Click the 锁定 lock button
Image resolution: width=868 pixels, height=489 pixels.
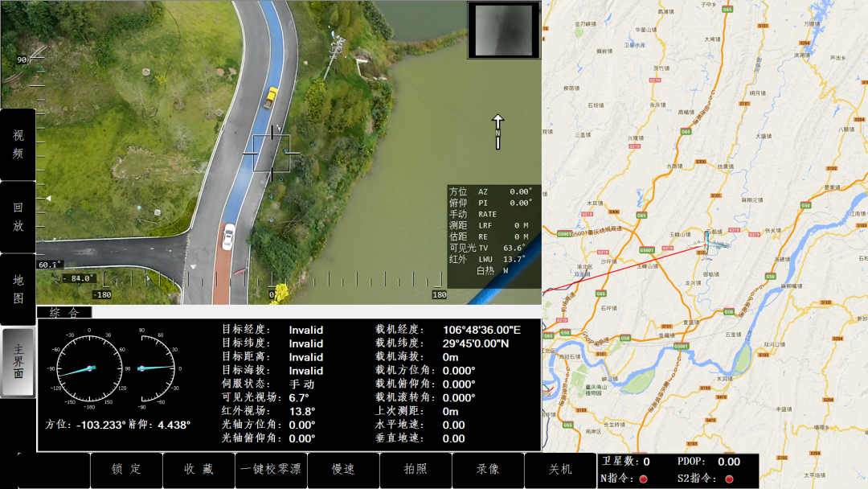tap(127, 470)
